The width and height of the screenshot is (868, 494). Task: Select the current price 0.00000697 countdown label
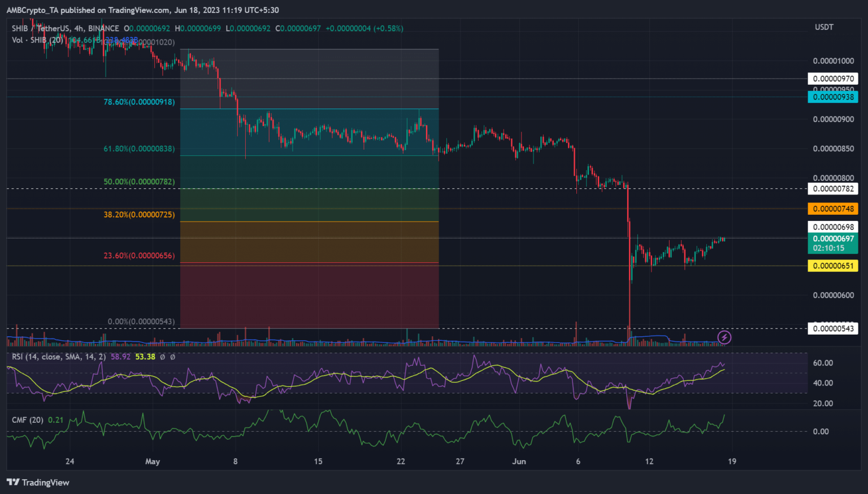point(833,243)
